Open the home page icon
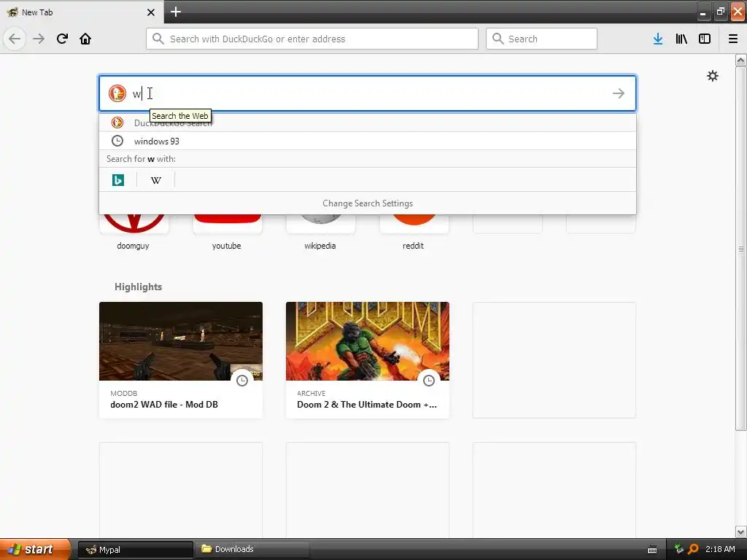This screenshot has width=747, height=560. coord(85,39)
